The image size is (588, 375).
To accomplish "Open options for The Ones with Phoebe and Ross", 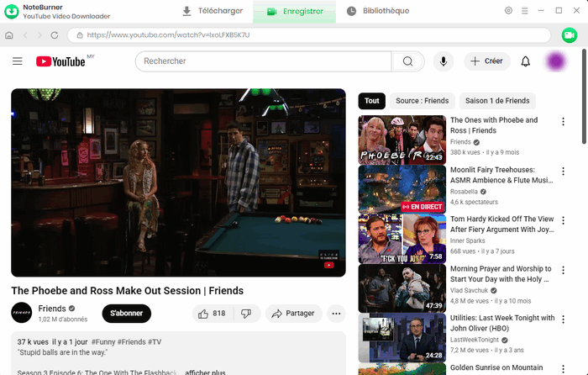I will click(x=563, y=121).
